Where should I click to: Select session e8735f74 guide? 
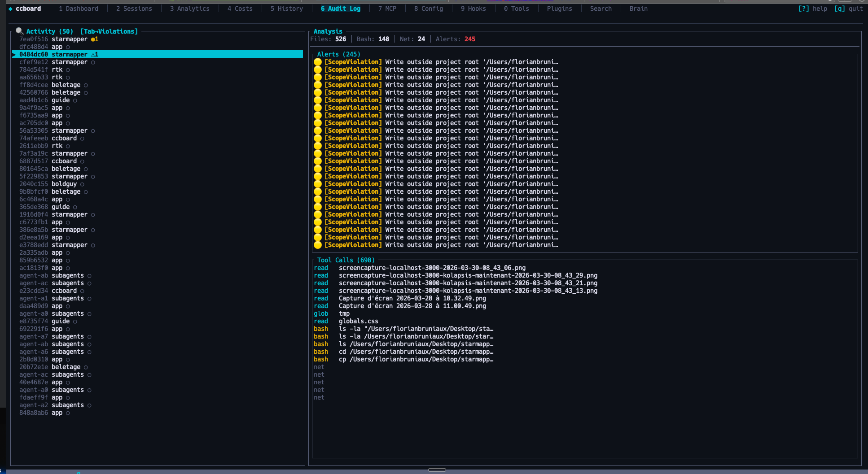(x=158, y=321)
